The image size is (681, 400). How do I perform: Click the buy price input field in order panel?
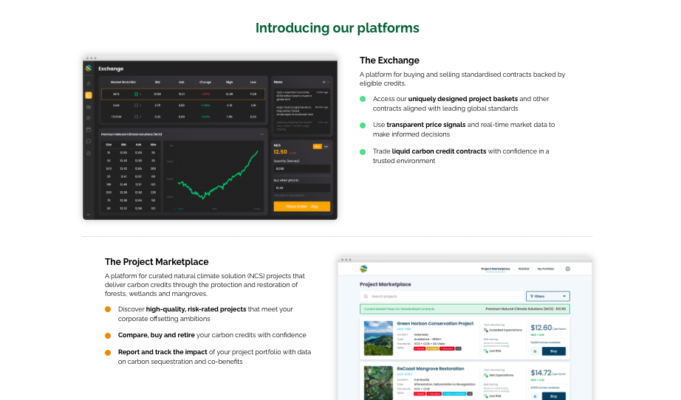click(x=302, y=188)
